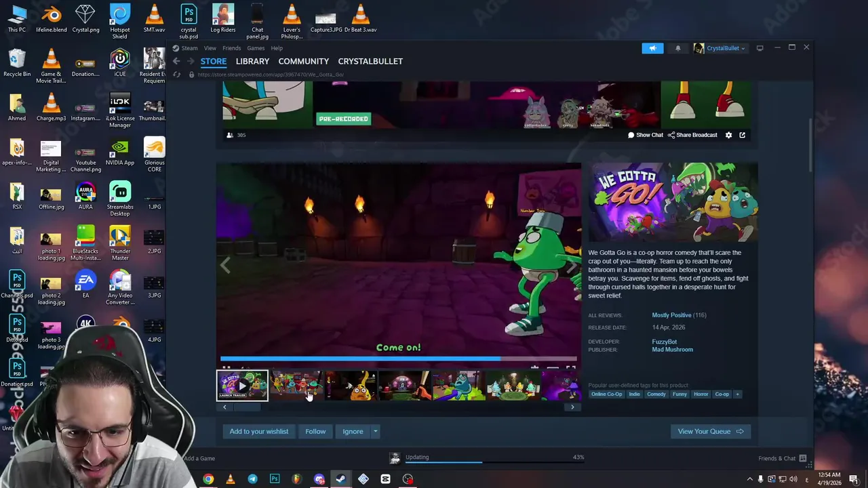Show hidden system tray icons
The image size is (868, 488).
tap(749, 479)
